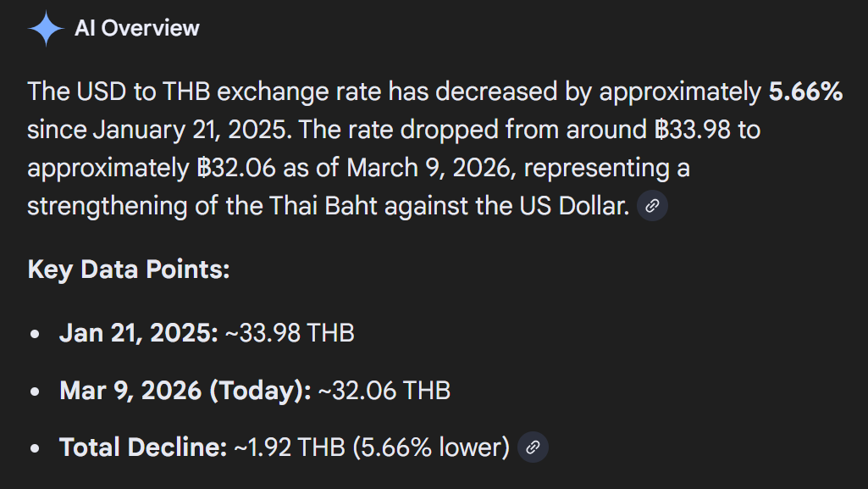
Task: Click the "~33.98 THB" value
Action: [290, 333]
